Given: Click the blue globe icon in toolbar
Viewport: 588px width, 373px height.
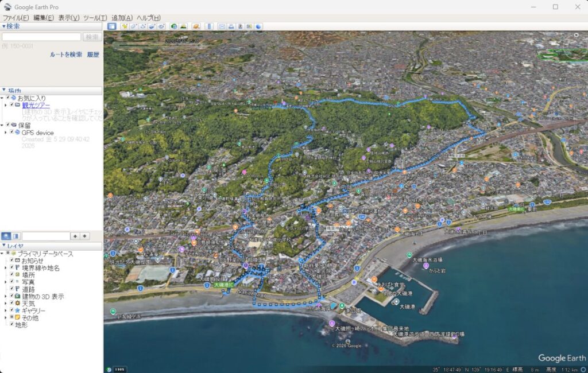Looking at the screenshot, I should tap(259, 26).
